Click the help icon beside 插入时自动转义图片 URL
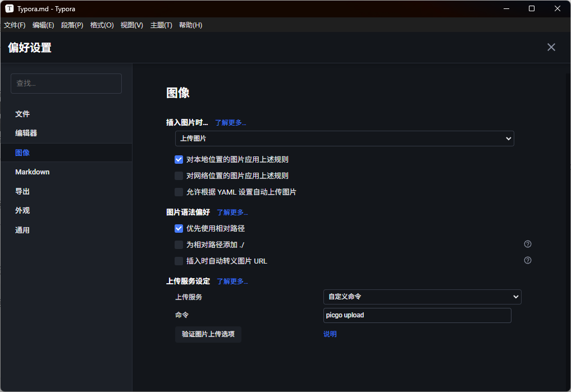Screen dimensions: 571x392 [x=527, y=260]
